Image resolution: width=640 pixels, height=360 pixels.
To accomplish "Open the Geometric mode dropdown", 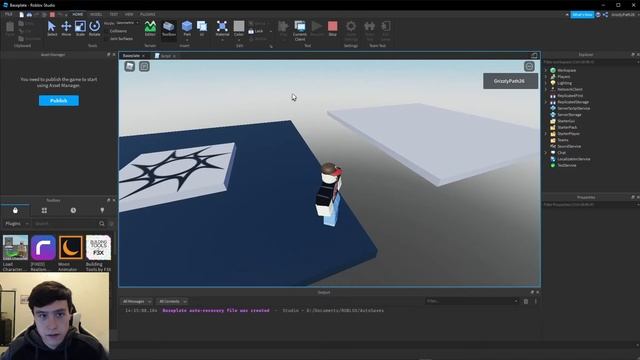I will point(128,23).
